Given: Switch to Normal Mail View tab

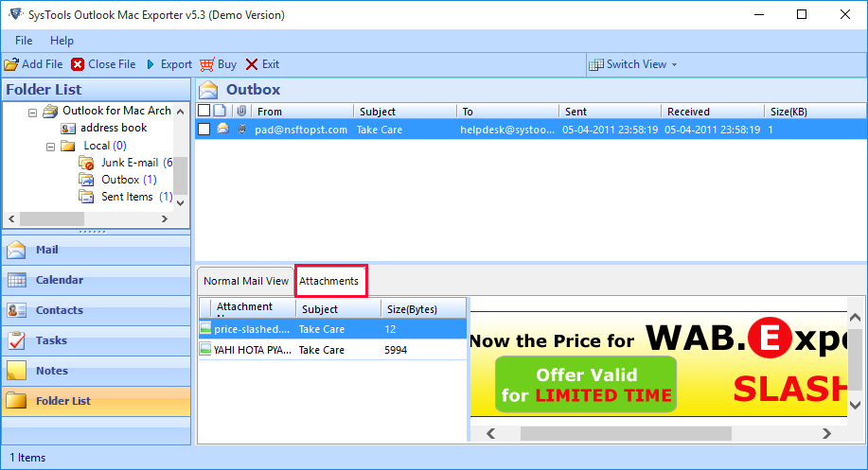Looking at the screenshot, I should (246, 282).
